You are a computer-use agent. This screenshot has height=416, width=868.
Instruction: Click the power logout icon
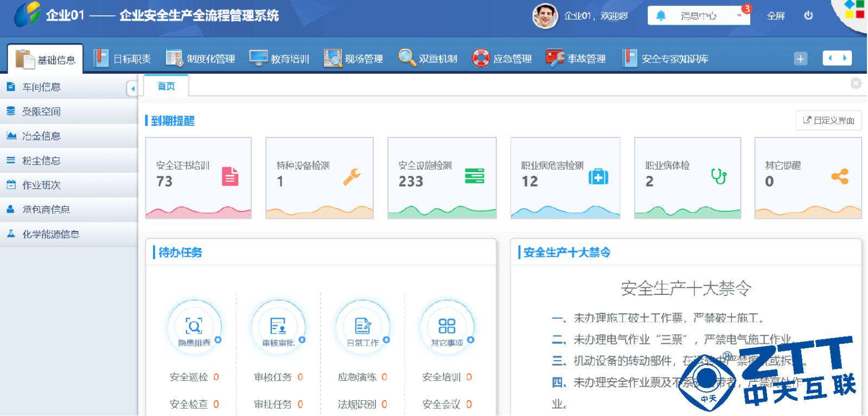(808, 15)
